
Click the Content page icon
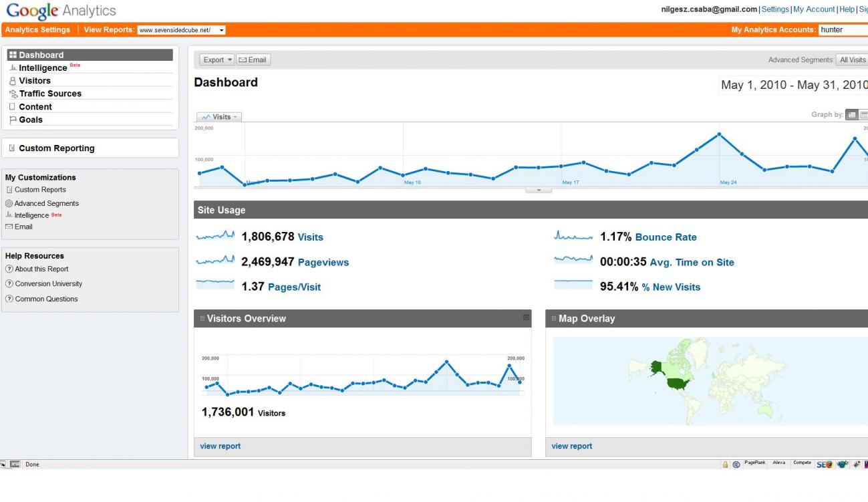click(13, 107)
